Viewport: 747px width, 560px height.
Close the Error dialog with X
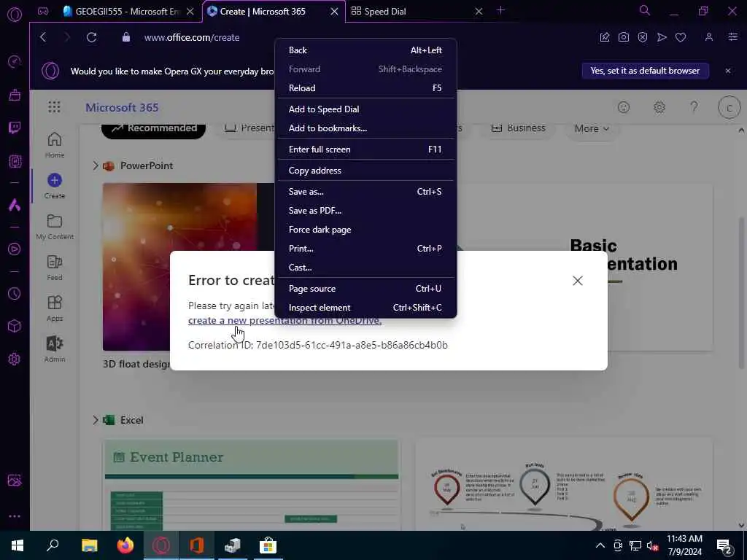(578, 281)
